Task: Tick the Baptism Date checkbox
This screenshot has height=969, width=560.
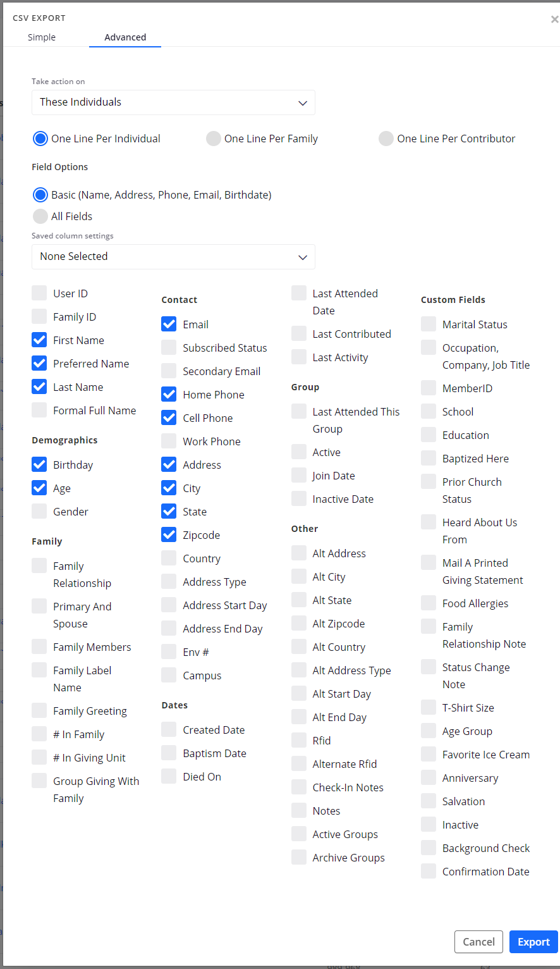Action: pos(169,753)
